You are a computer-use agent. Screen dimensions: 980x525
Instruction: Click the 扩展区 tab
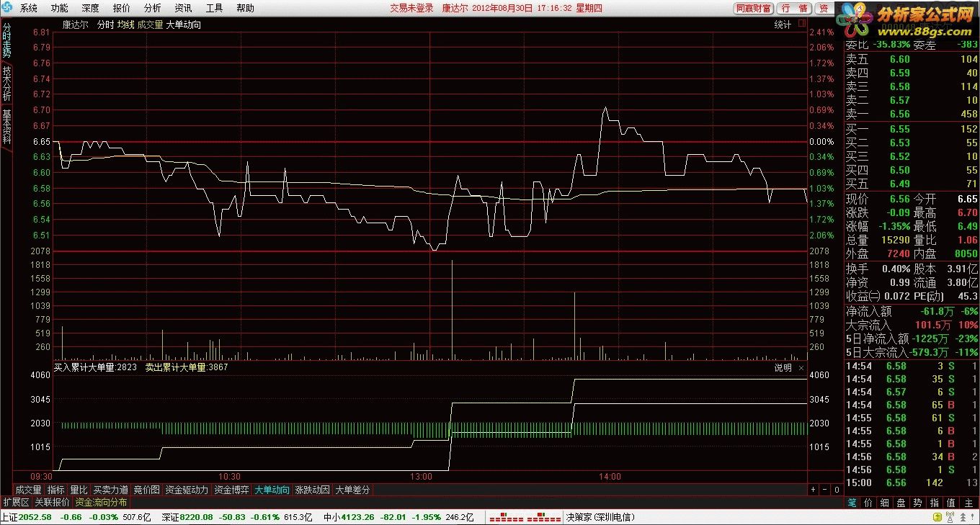point(16,502)
